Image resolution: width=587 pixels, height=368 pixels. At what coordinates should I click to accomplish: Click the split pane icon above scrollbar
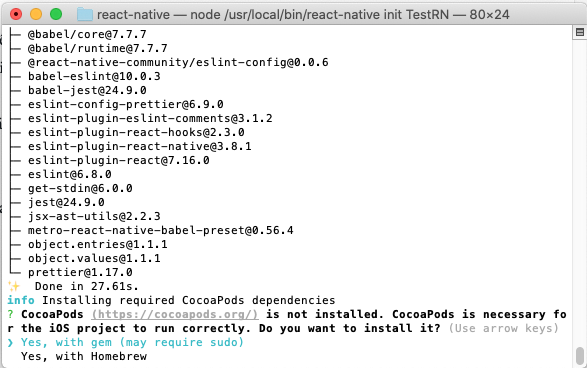click(580, 33)
